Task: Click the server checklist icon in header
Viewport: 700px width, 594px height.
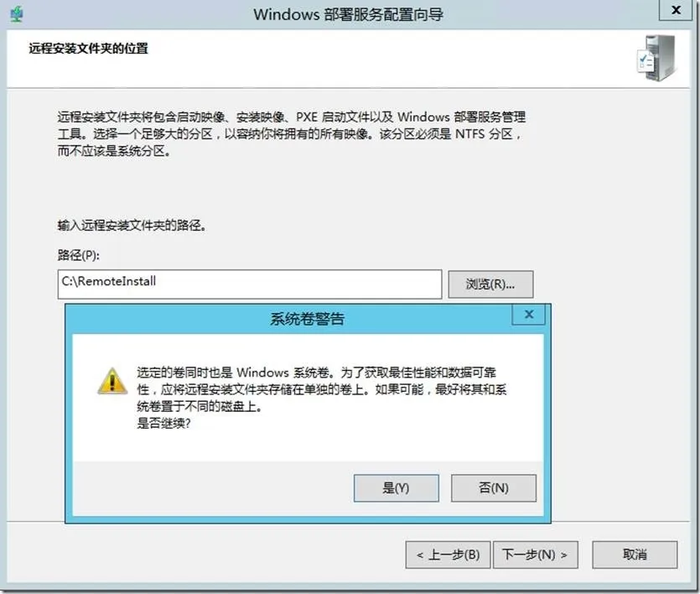Action: (656, 58)
